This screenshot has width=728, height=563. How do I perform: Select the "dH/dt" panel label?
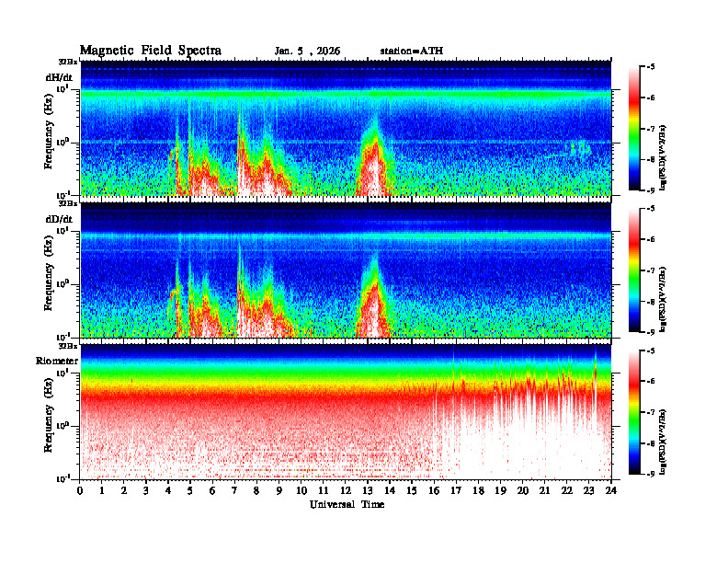coord(59,77)
